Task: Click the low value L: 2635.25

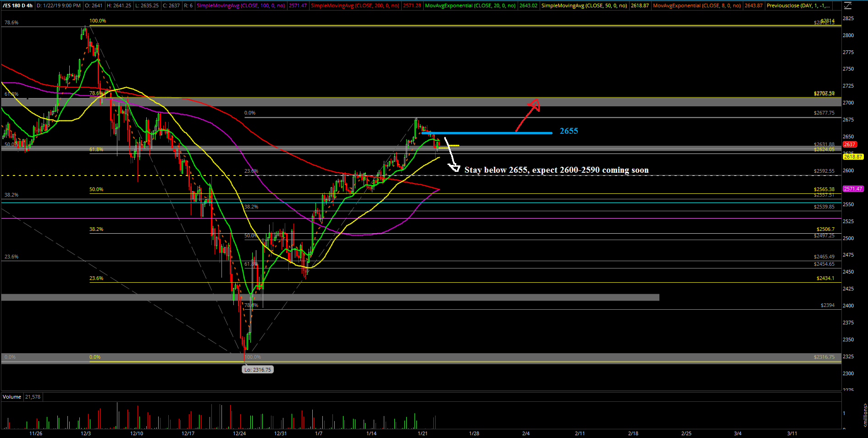Action: 147,5
